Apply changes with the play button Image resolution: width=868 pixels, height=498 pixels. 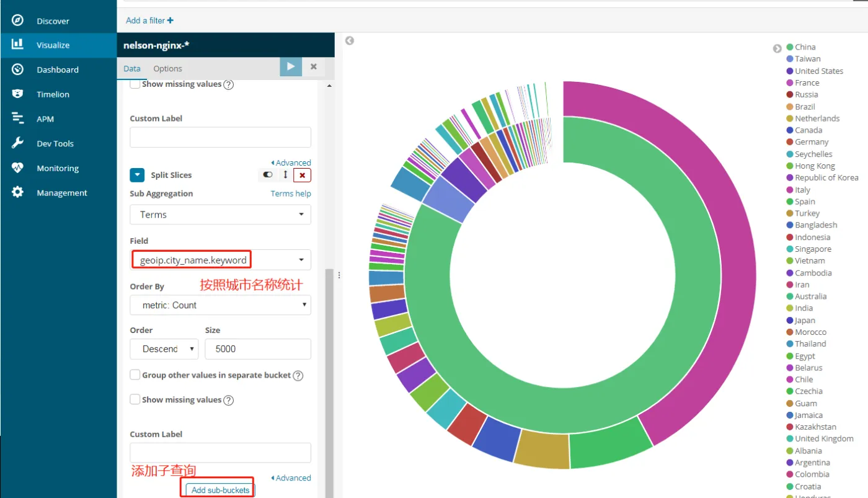291,66
